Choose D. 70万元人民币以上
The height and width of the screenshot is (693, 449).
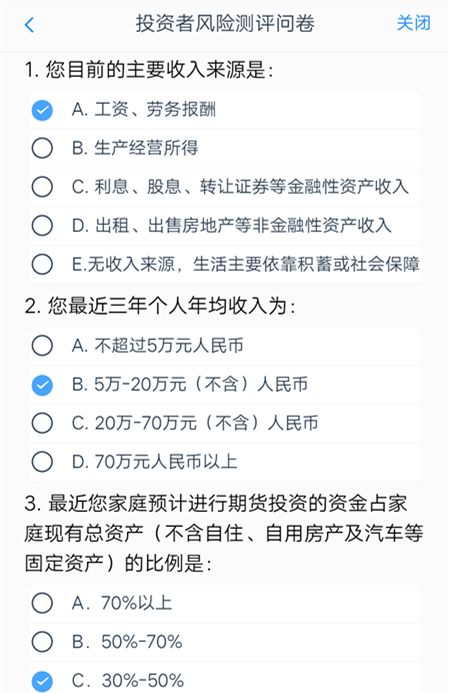(x=224, y=462)
